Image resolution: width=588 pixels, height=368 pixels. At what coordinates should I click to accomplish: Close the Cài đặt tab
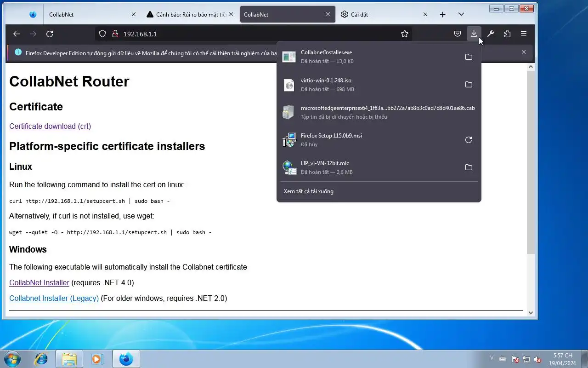[425, 14]
